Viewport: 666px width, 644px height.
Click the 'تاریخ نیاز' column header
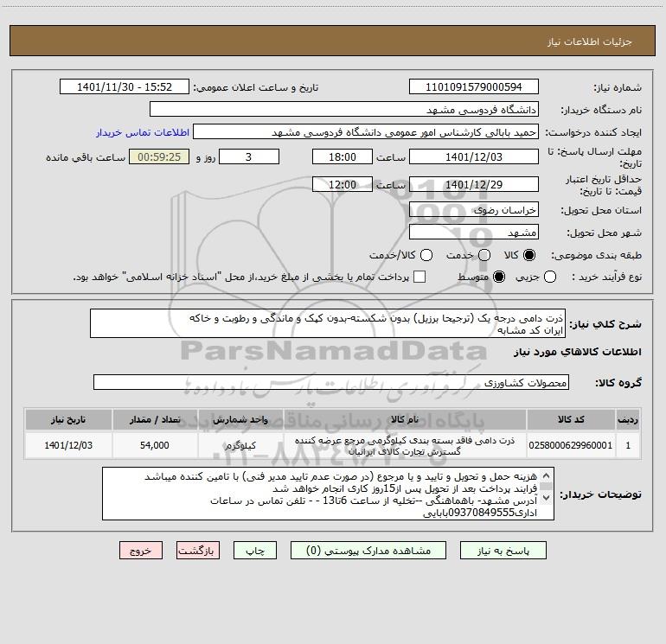68,420
